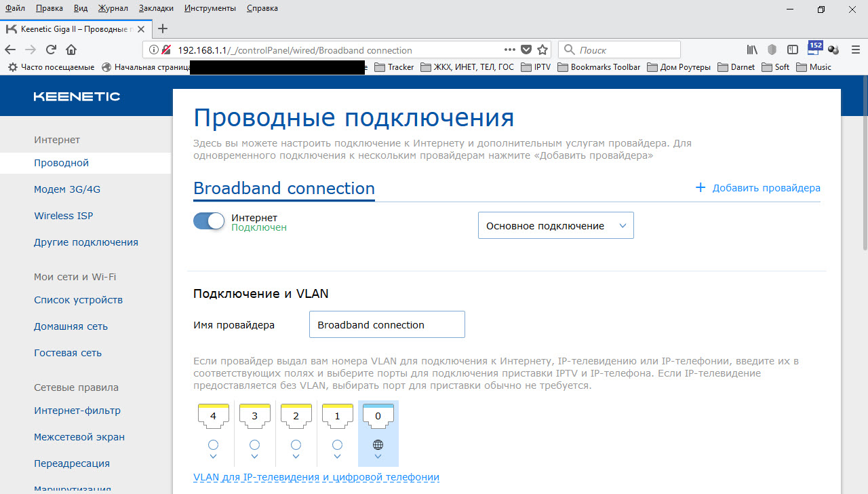Open 'Переадресация' sidebar item
Viewport: 868px width, 494px height.
72,463
